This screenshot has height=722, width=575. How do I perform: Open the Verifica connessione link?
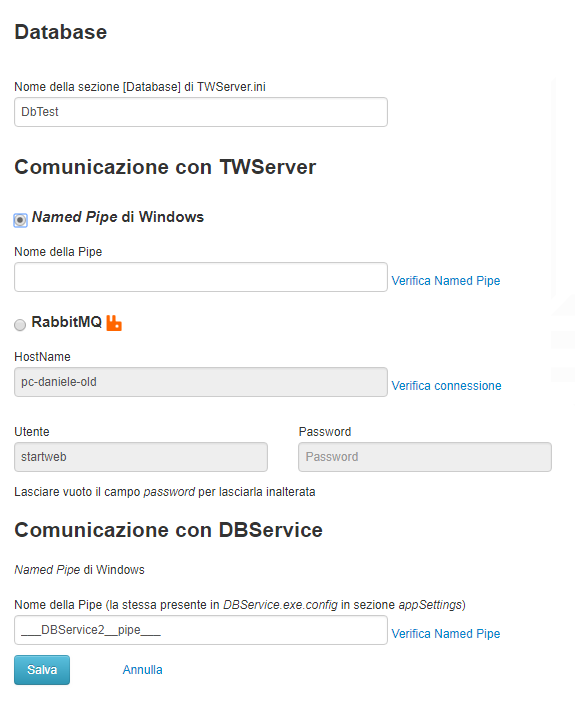coord(446,385)
